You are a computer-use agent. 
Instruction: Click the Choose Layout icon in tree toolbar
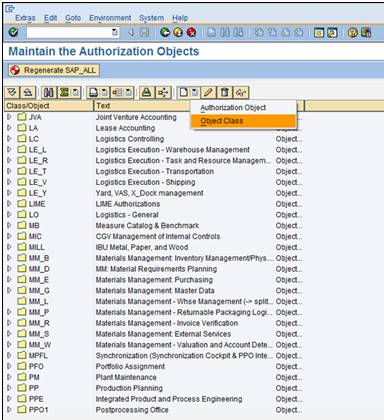pos(118,92)
